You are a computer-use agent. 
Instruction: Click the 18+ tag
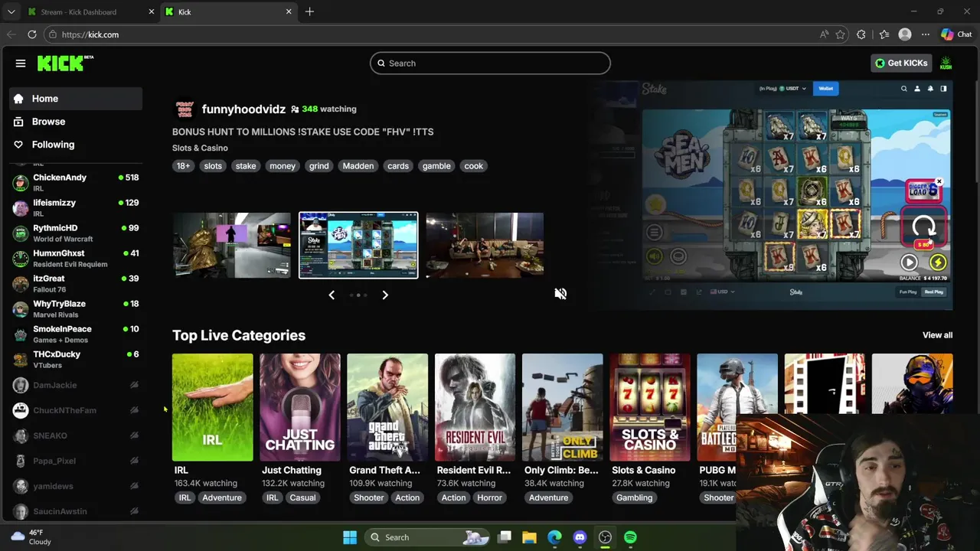183,166
